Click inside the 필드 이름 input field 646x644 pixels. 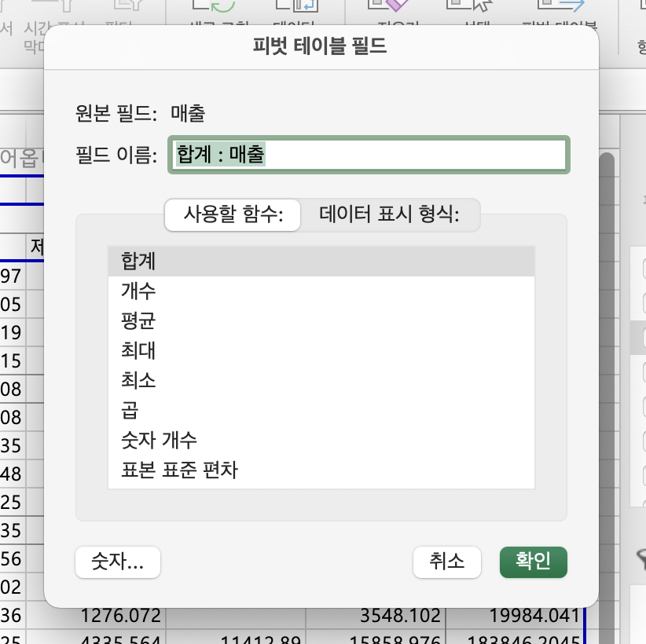[x=369, y=154]
